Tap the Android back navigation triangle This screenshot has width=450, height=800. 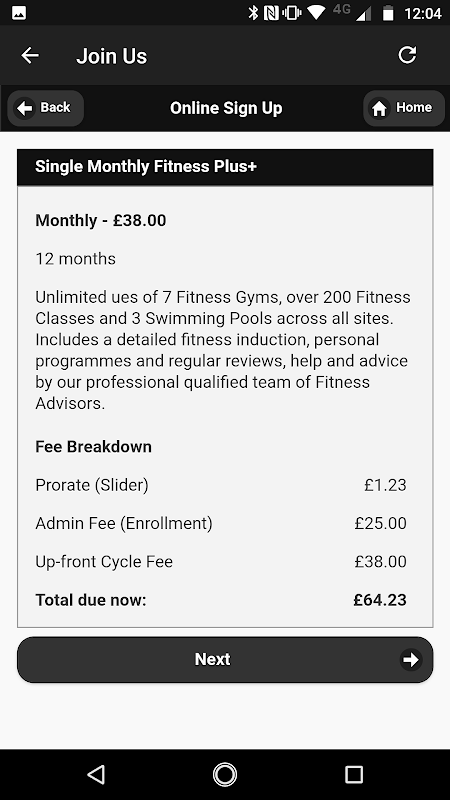tap(96, 774)
